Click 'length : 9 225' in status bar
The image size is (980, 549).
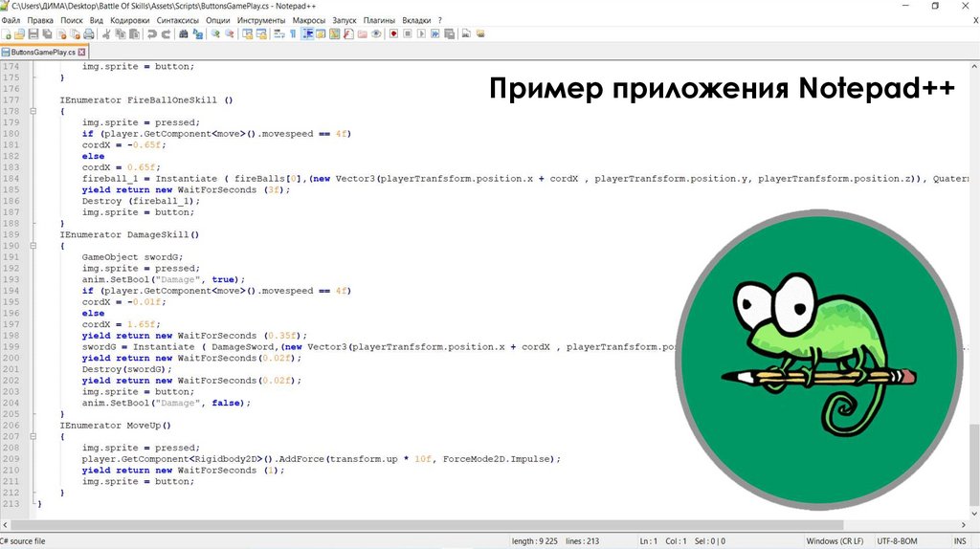[x=534, y=541]
